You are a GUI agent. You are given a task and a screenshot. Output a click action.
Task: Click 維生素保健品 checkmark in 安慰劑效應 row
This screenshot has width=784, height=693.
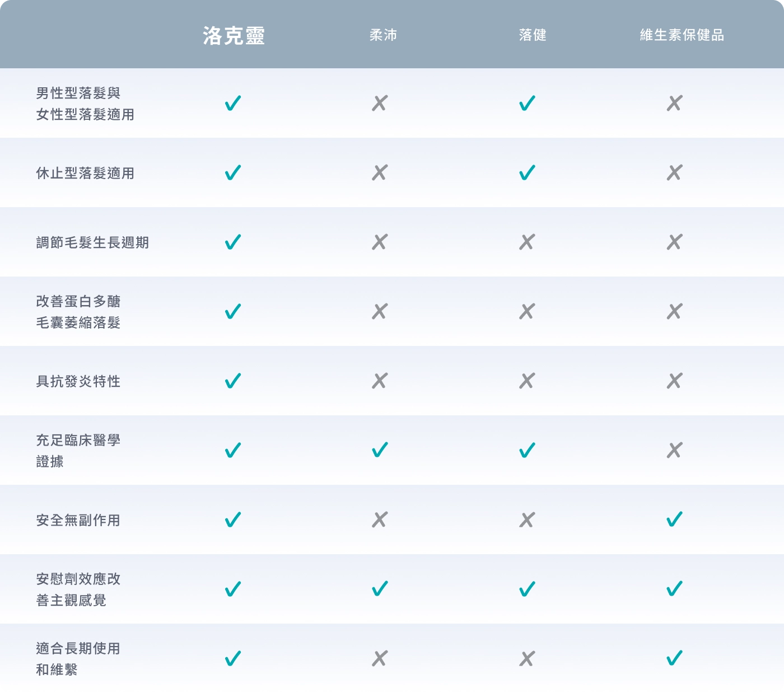[674, 589]
